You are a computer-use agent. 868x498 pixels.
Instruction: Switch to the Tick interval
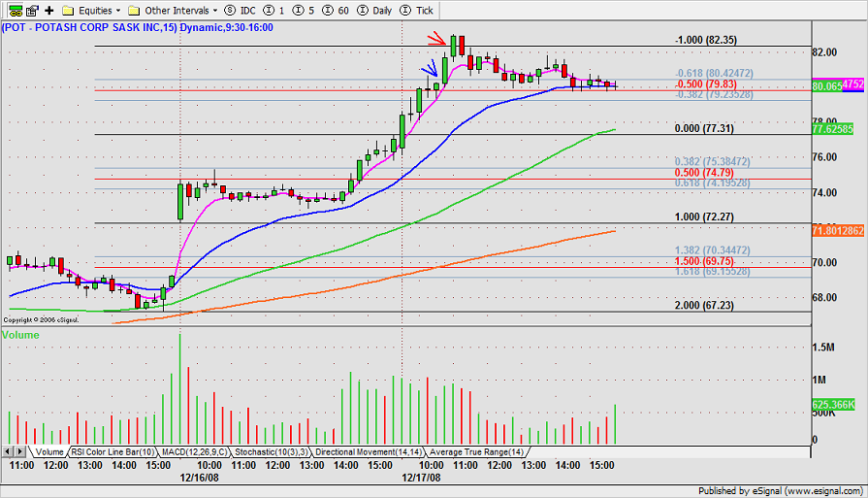pyautogui.click(x=416, y=10)
